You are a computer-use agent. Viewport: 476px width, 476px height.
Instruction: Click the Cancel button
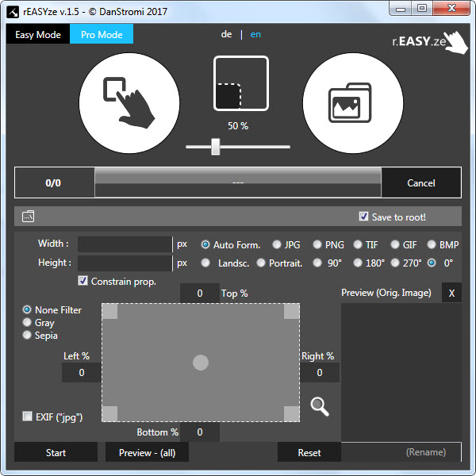coord(421,182)
